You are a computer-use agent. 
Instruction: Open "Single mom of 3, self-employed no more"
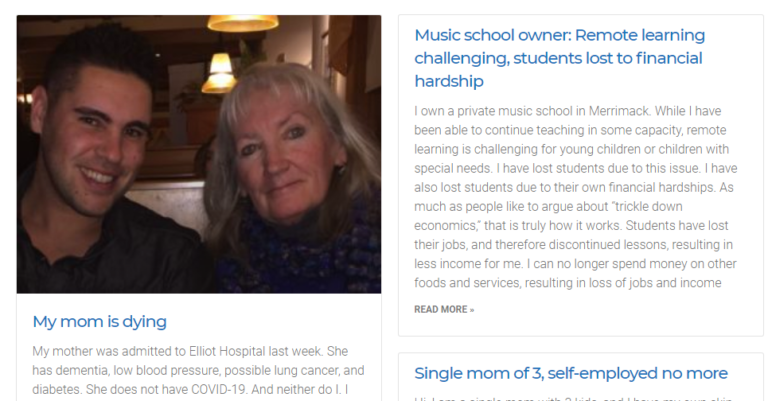571,373
